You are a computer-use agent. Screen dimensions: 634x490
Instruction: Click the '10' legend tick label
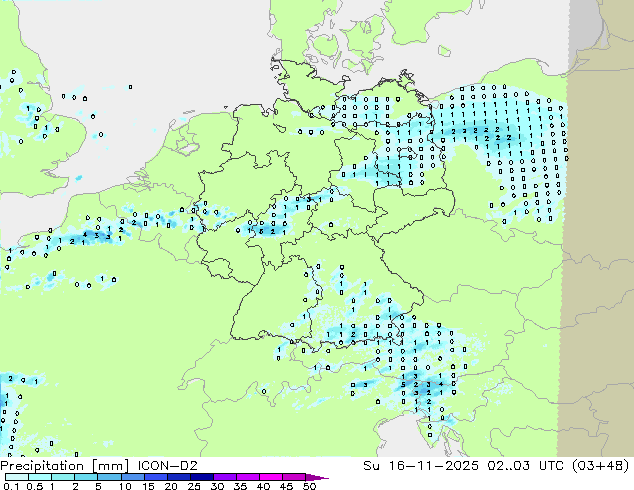[x=125, y=486]
